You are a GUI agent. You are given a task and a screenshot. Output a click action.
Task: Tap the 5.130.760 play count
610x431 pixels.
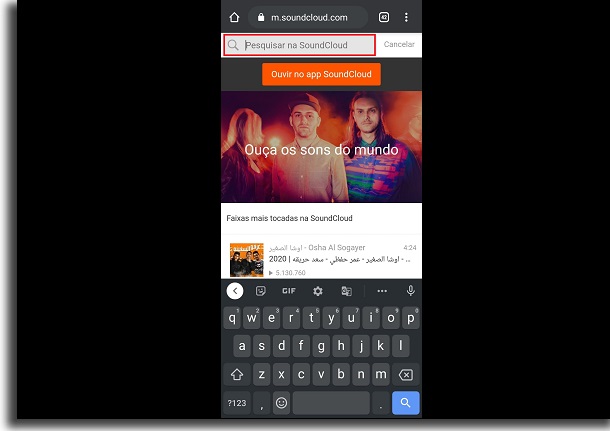pyautogui.click(x=287, y=273)
